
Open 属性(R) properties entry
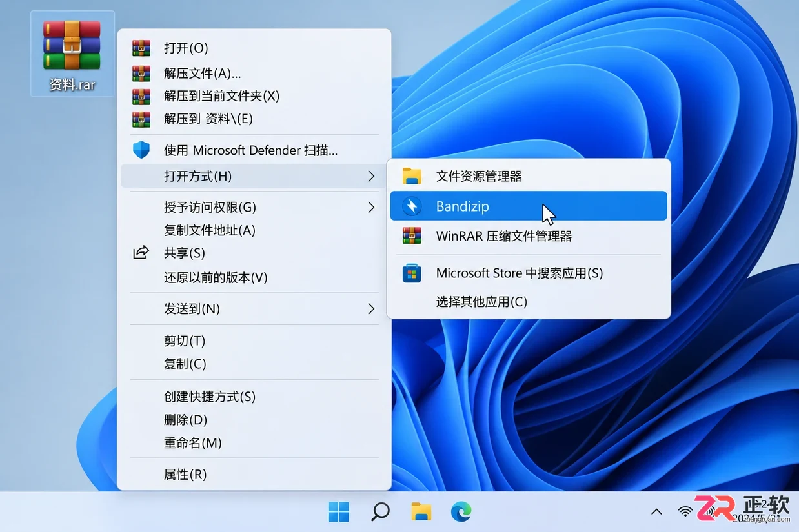click(x=254, y=475)
